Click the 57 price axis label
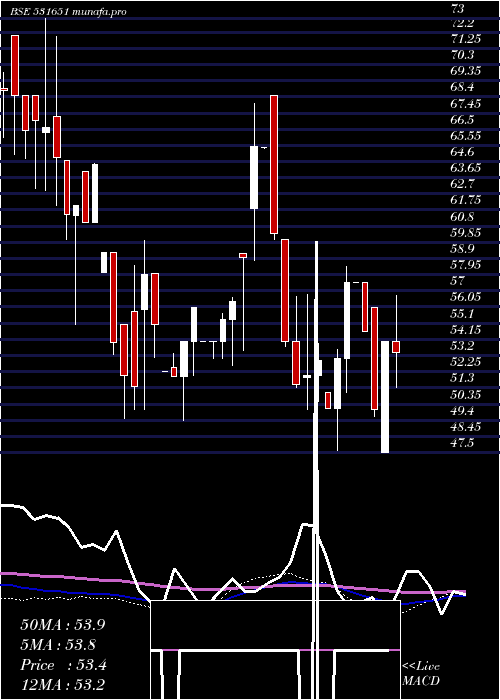 point(458,281)
